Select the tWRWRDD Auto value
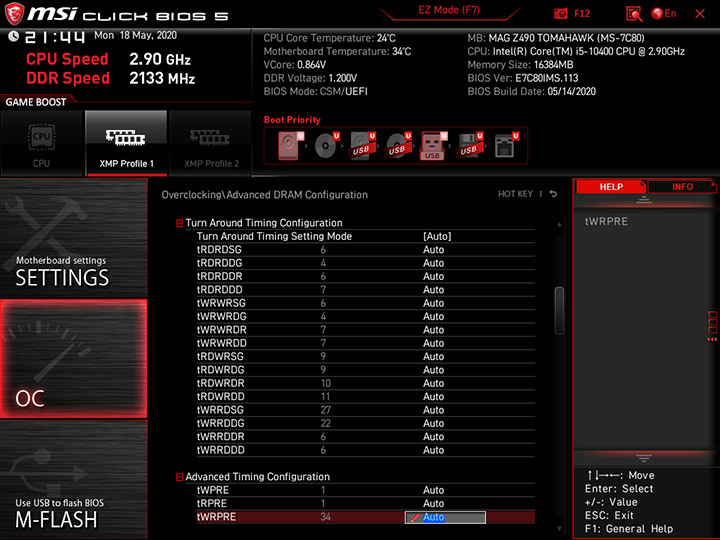Viewport: 720px width, 540px height. pos(433,343)
